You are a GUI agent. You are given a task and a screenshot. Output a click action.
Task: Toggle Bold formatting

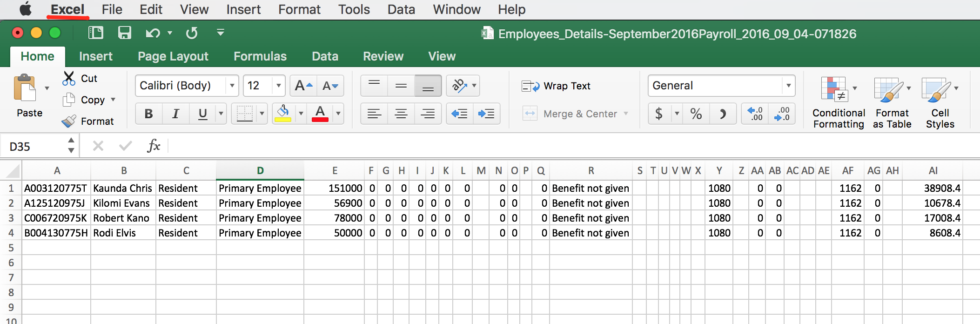149,114
